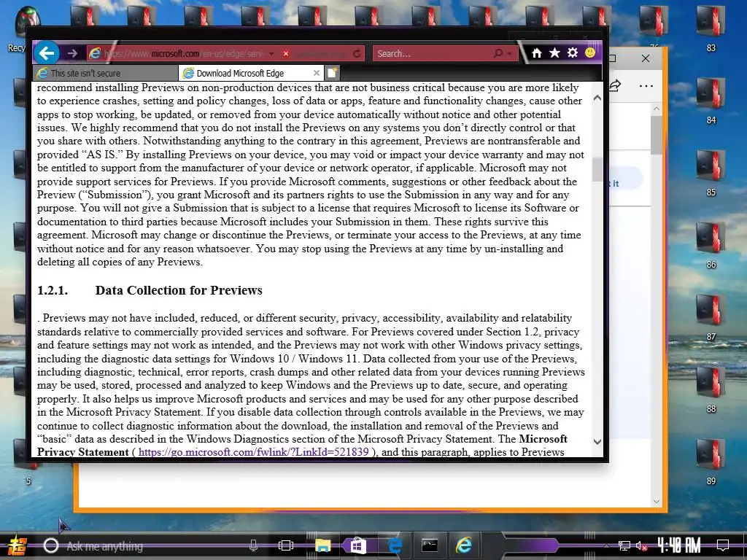
Task: Click background window's scrollbar up arrow
Action: [x=657, y=109]
